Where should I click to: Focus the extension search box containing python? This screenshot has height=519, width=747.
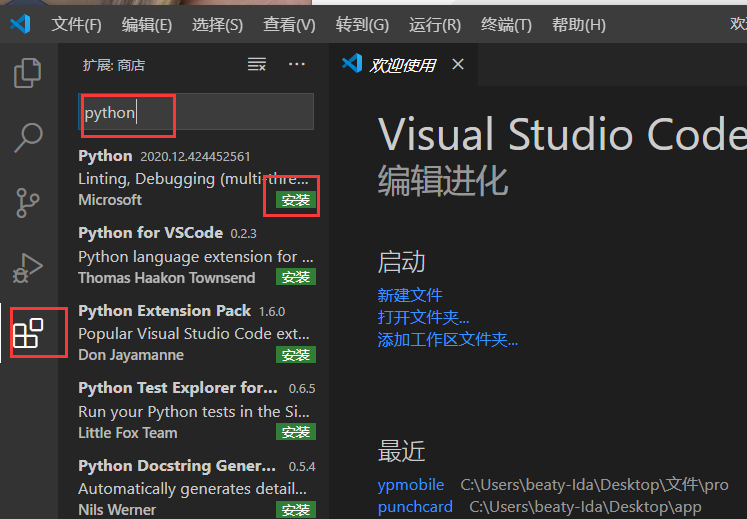(x=196, y=112)
